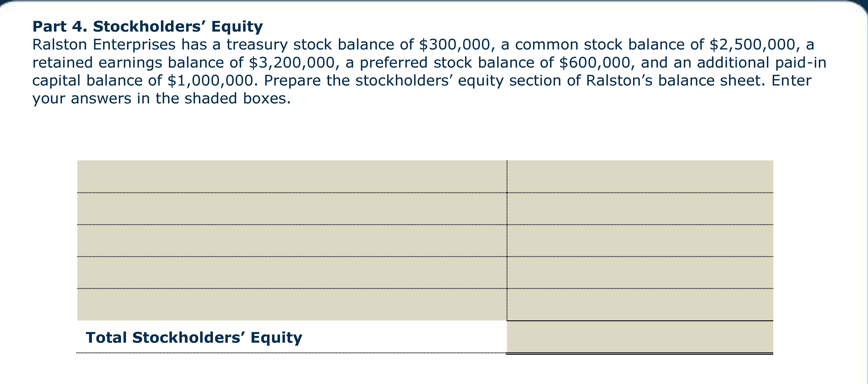Click the fourth row account name box
The image size is (868, 384).
[x=292, y=272]
